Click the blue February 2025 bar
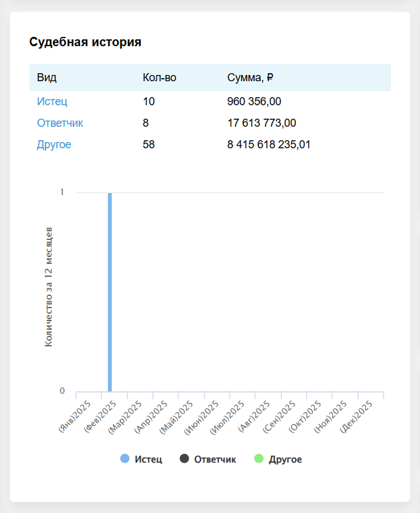 110,292
